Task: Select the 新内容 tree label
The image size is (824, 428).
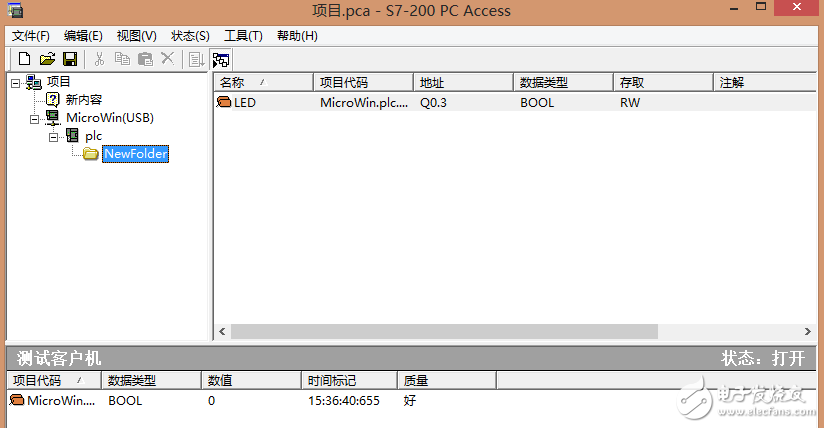Action: pos(84,99)
